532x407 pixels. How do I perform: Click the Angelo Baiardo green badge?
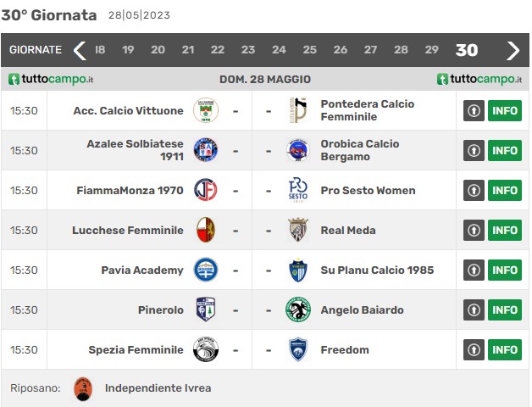[x=298, y=309]
